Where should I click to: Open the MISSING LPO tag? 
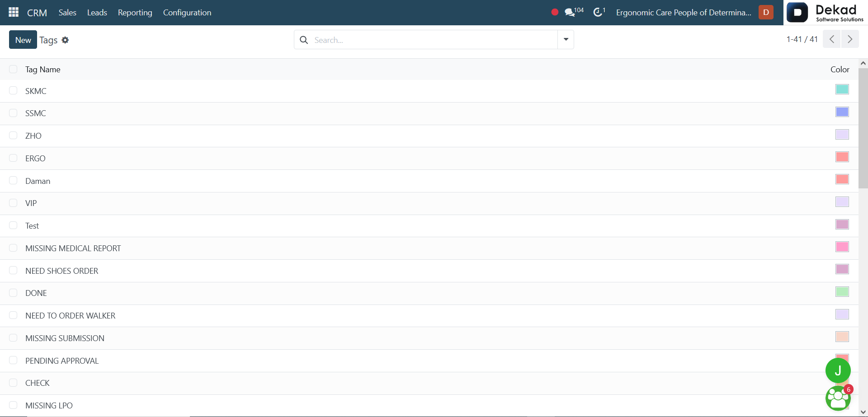(49, 406)
